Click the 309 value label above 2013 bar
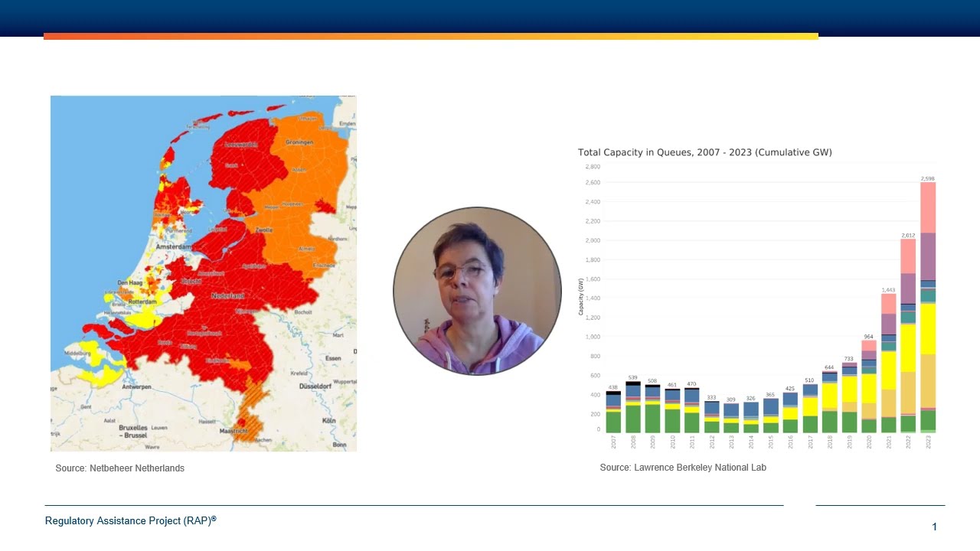This screenshot has width=980, height=551. [731, 400]
